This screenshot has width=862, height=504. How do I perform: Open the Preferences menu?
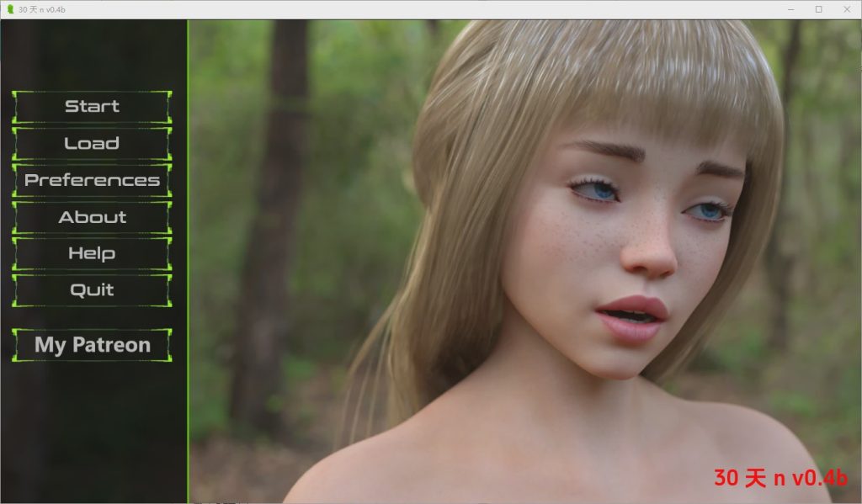pyautogui.click(x=92, y=180)
